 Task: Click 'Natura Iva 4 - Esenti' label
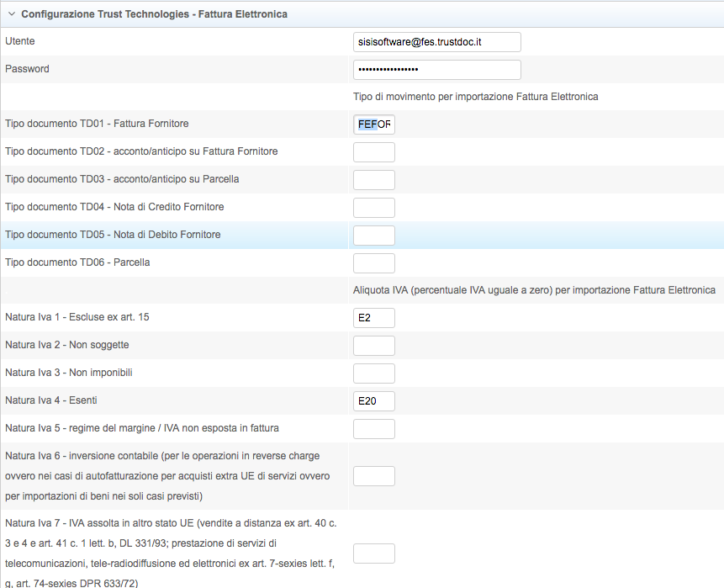51,400
